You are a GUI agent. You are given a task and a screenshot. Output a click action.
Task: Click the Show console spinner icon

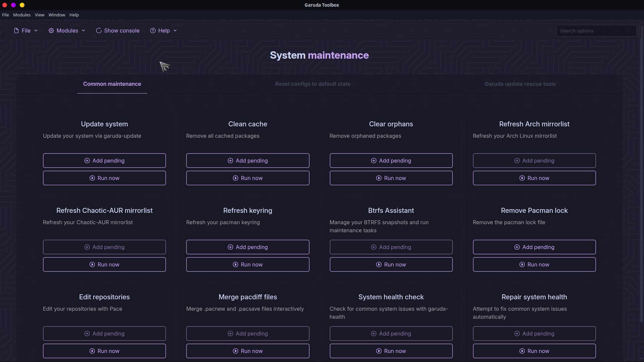(99, 31)
